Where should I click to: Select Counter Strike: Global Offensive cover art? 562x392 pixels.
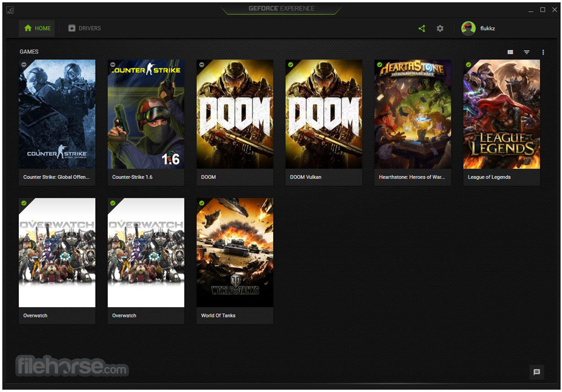57,114
